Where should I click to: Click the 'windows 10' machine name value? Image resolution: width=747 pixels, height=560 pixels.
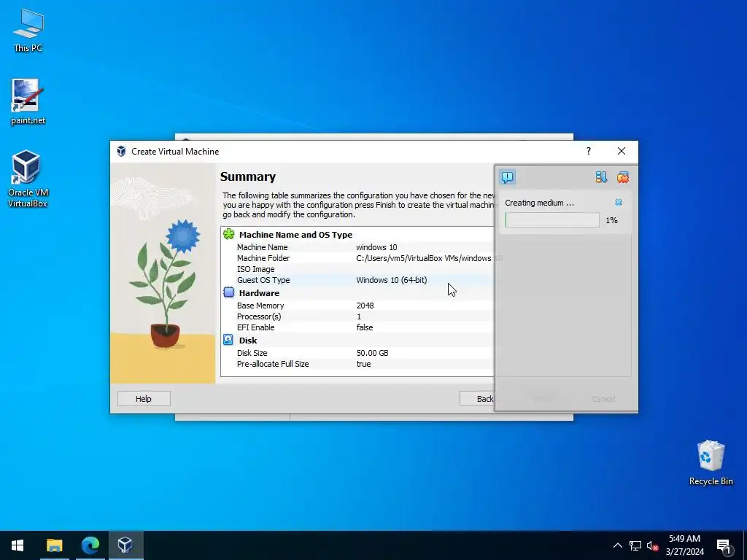pos(376,247)
